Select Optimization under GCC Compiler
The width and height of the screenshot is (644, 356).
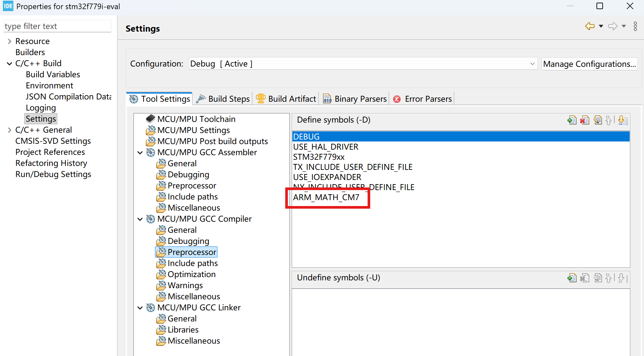coord(191,274)
